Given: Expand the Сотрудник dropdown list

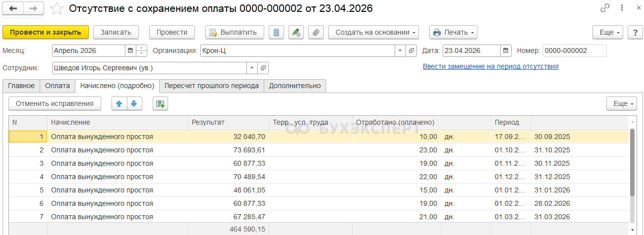Looking at the screenshot, I should pyautogui.click(x=252, y=68).
